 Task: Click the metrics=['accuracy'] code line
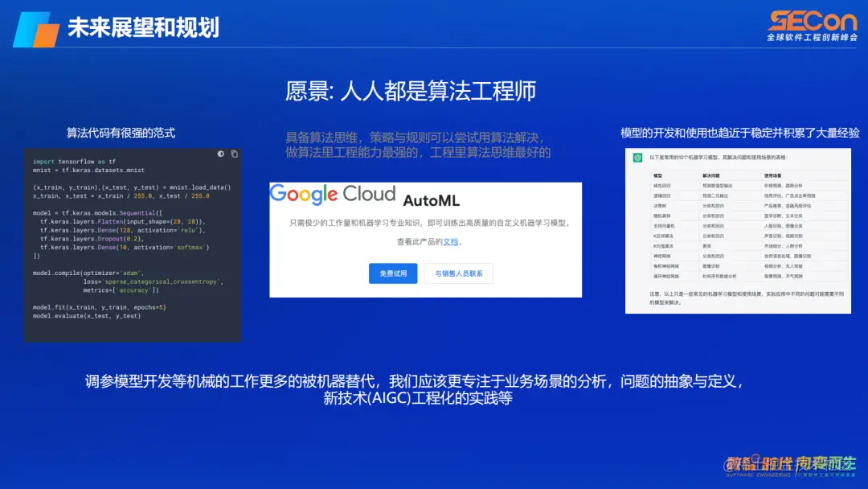click(121, 290)
